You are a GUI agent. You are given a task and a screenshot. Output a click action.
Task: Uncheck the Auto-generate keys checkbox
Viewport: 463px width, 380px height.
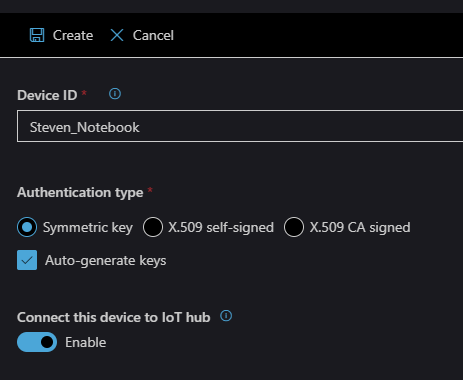tap(27, 260)
